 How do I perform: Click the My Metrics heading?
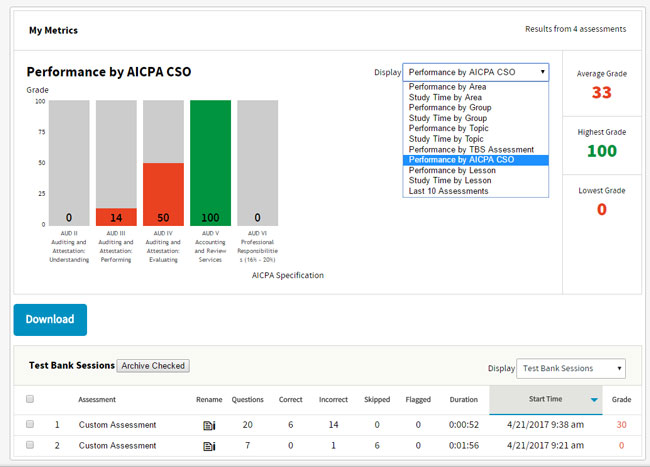[53, 30]
